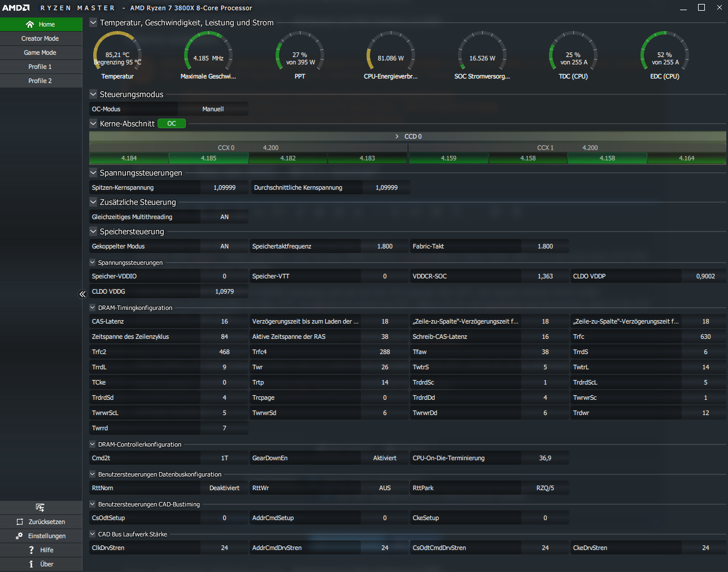Click GearDownEn Aktiviert value
Screen dimensions: 728x572
(x=385, y=458)
